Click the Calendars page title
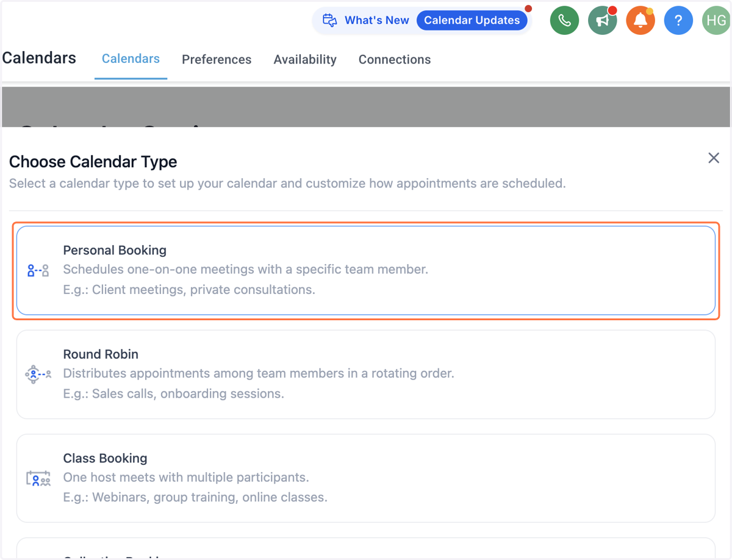The image size is (732, 560). pos(39,58)
